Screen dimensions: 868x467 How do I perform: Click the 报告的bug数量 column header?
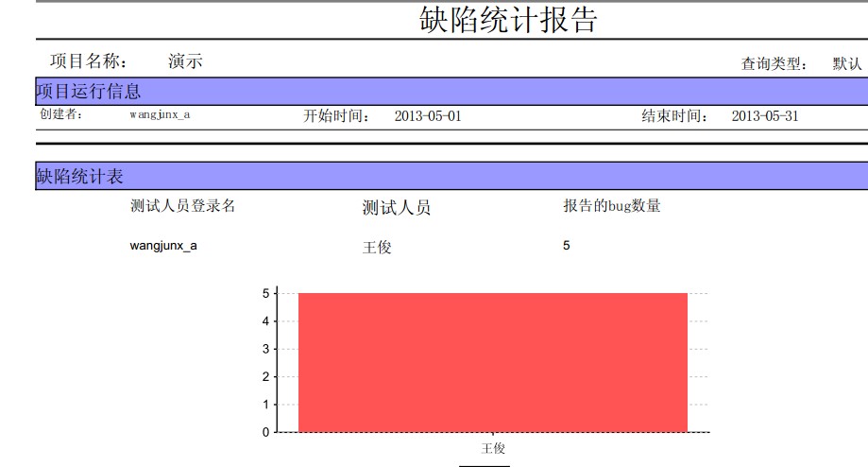[612, 205]
